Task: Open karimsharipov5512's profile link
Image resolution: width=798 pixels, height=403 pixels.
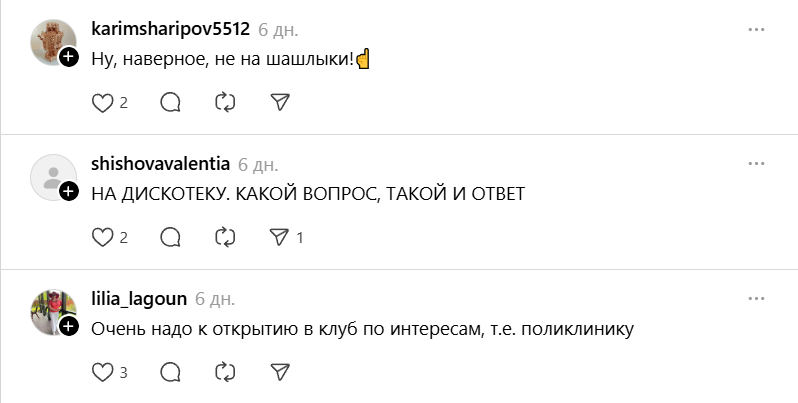Action: tap(169, 29)
